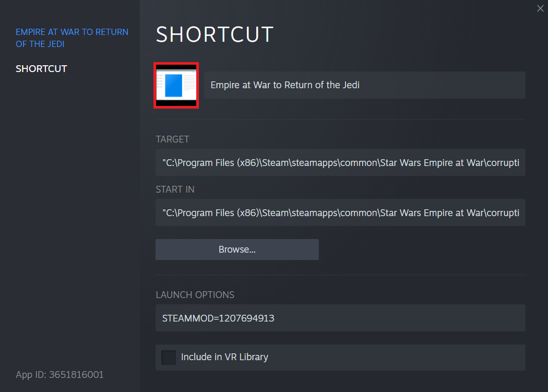Viewport: 548px width, 392px height.
Task: Click the Include in VR Library label
Action: tap(224, 358)
